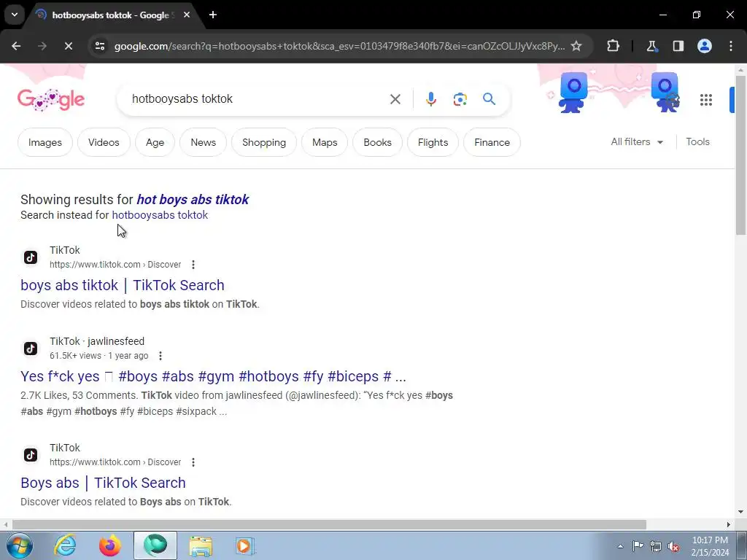Screen dimensions: 747x560
Task: View site information icon in address bar
Action: point(100,46)
